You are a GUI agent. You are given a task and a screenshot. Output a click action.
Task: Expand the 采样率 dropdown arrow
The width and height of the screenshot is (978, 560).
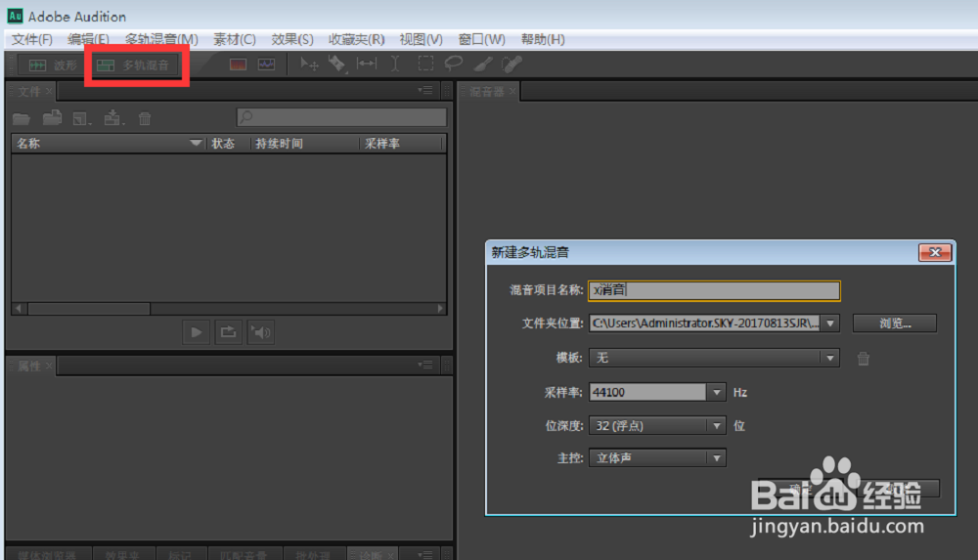pos(717,392)
